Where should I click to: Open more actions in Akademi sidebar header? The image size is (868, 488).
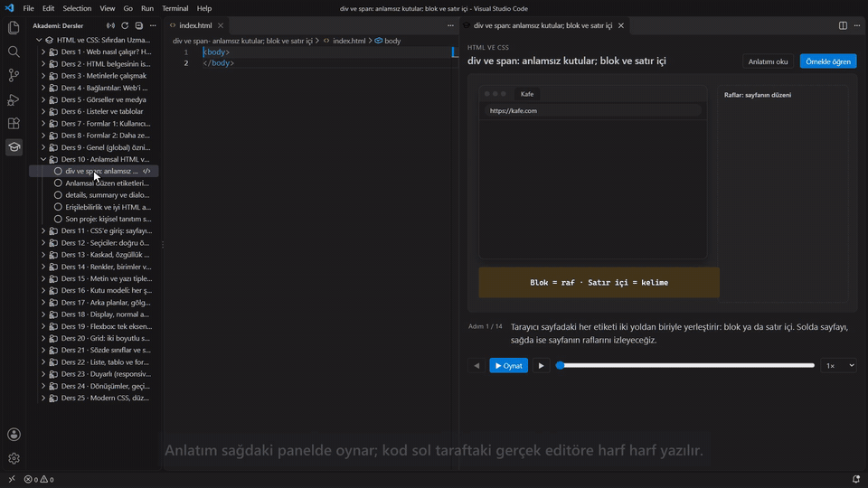point(153,26)
